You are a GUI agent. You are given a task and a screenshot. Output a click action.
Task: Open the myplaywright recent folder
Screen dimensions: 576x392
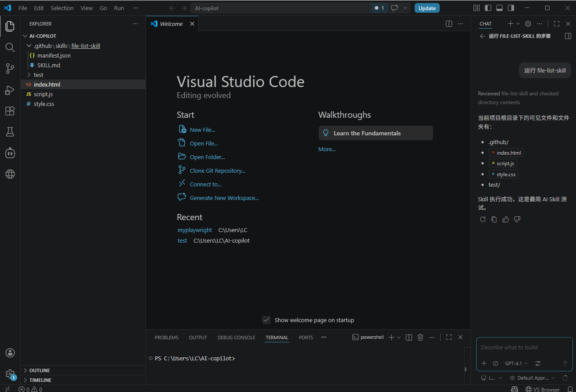(x=194, y=230)
